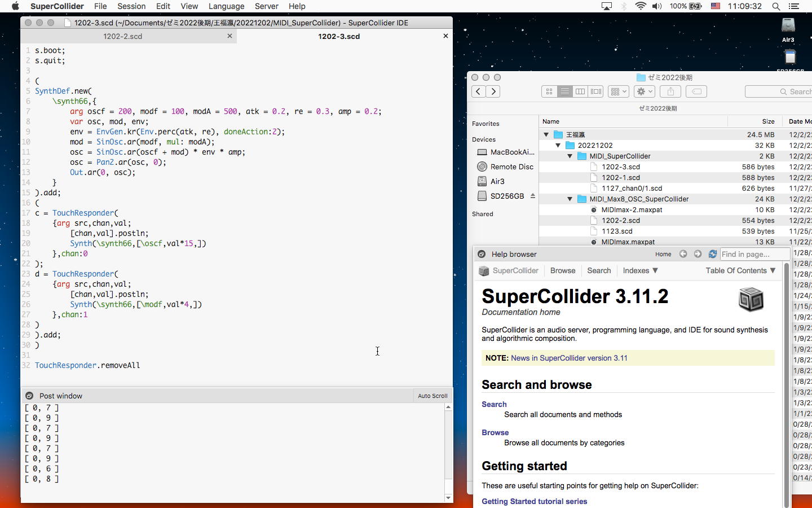Switch Finder to icon view

click(549, 91)
